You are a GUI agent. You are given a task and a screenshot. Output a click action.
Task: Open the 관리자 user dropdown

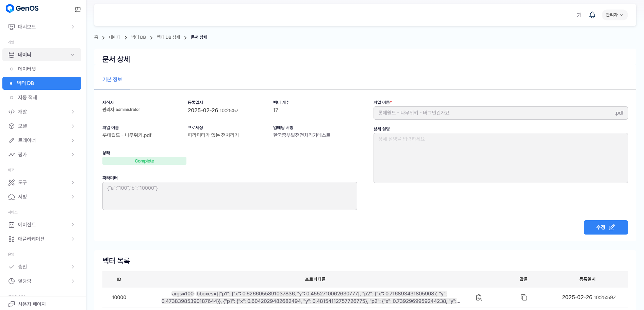tap(614, 15)
